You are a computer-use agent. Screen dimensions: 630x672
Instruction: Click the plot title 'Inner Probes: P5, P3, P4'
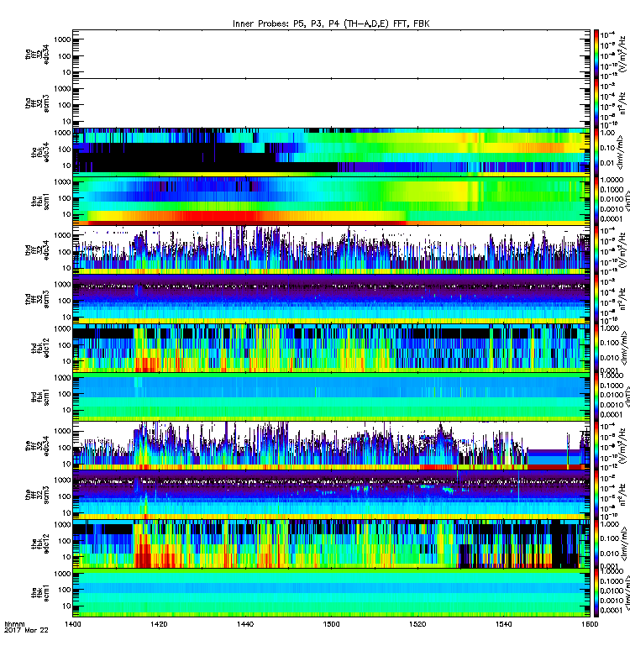point(287,24)
